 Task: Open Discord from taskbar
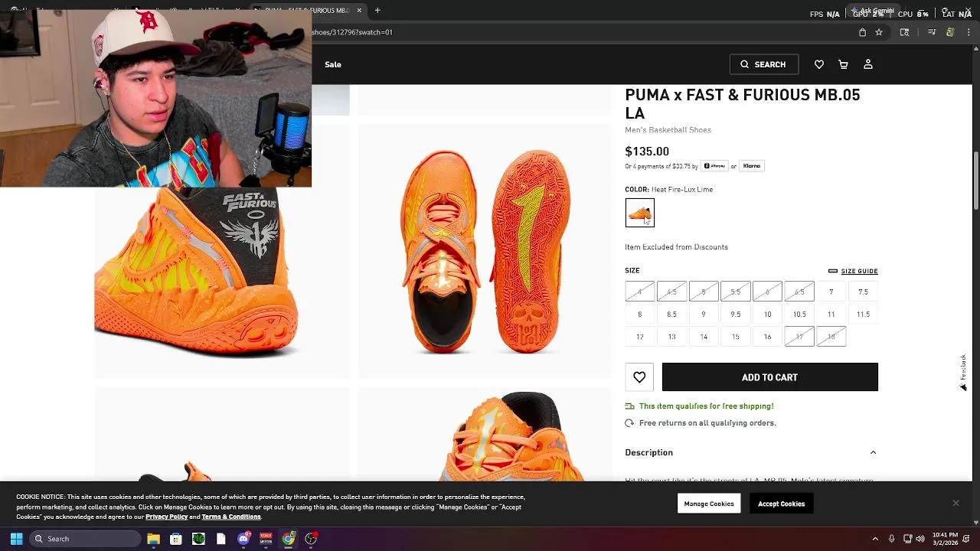click(243, 539)
